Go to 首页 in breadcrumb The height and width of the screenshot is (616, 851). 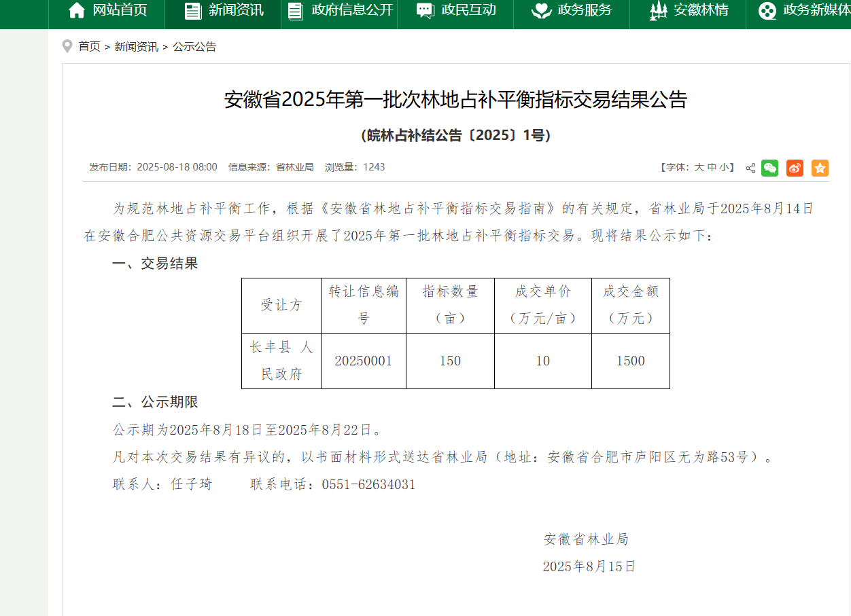(x=89, y=46)
